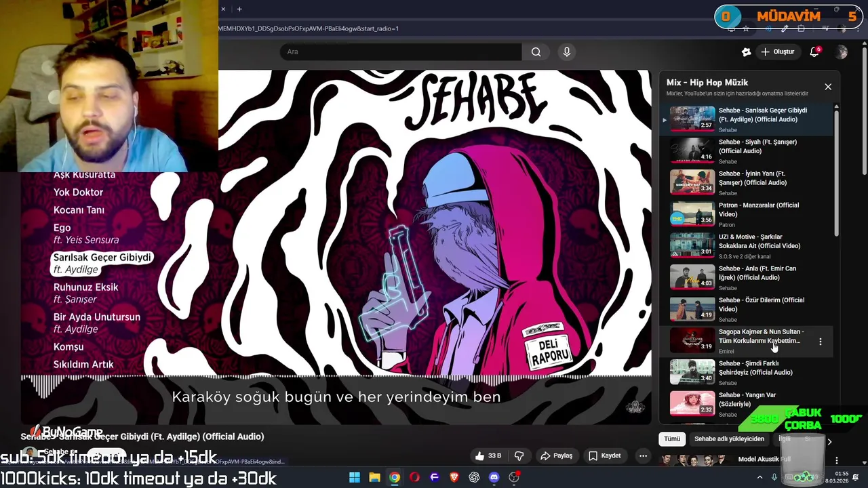Save the video with Kaydet

(604, 455)
